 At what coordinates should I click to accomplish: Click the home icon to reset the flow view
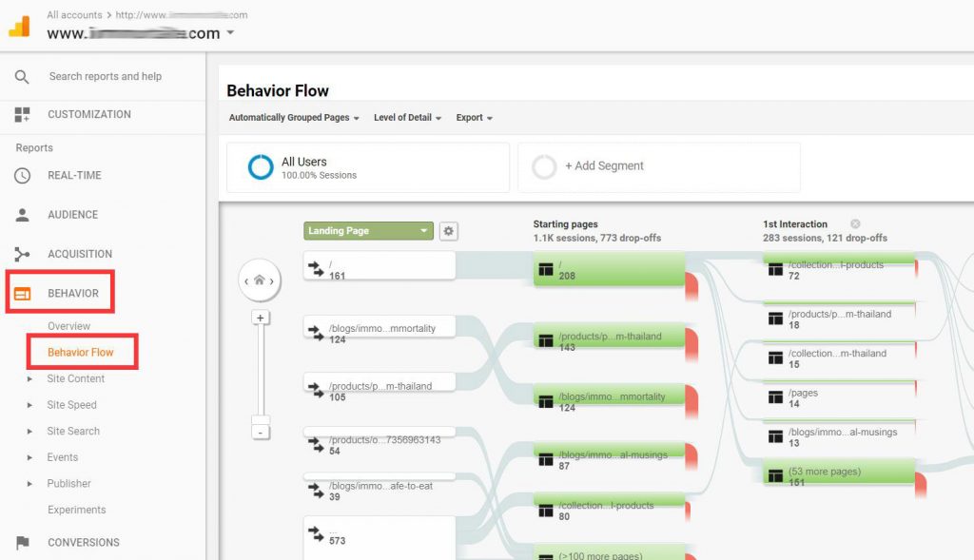[x=261, y=280]
